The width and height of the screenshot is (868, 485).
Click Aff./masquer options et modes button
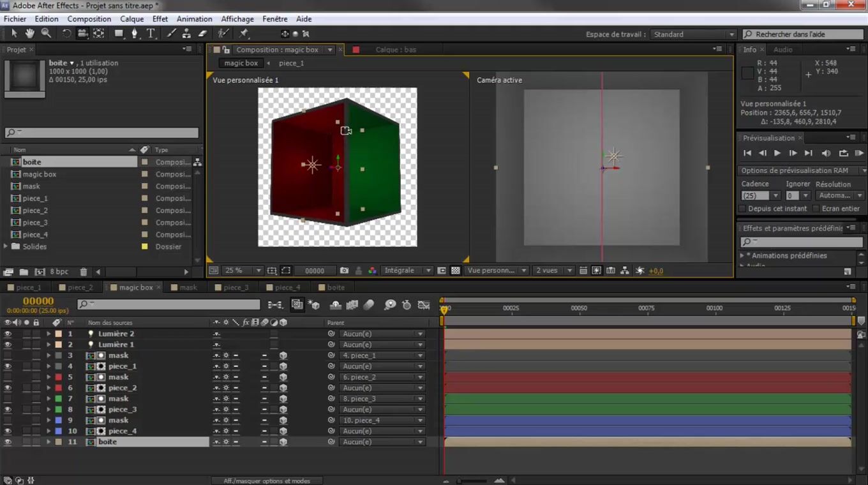coord(266,481)
